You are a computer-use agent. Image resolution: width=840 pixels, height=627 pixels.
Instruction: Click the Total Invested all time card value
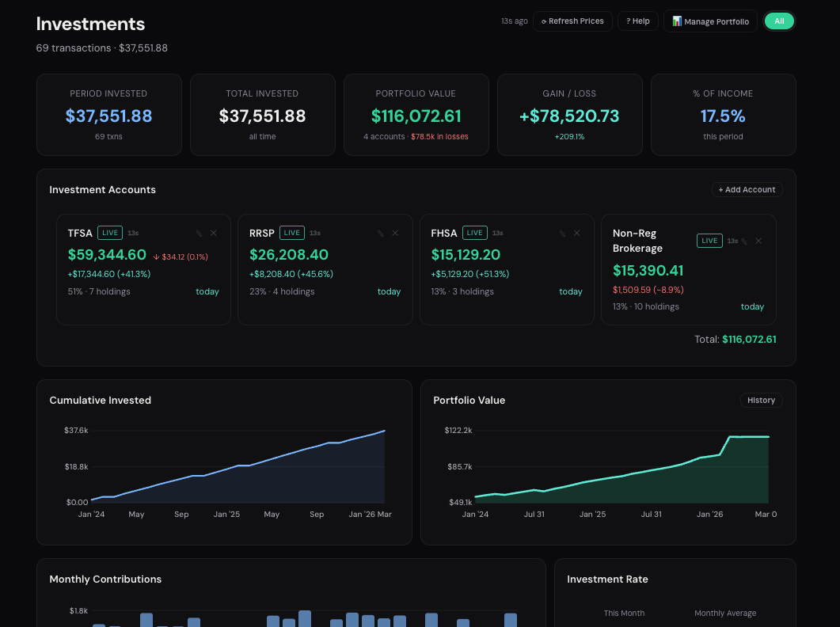pyautogui.click(x=262, y=116)
